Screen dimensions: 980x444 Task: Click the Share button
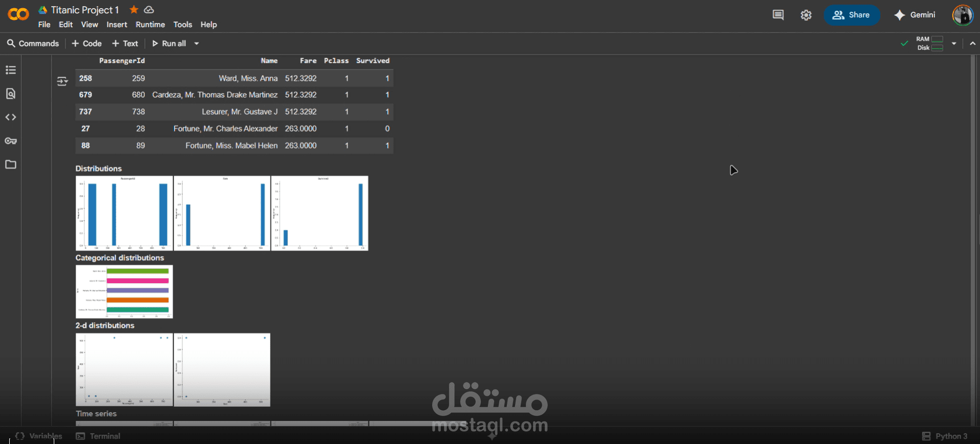tap(851, 15)
